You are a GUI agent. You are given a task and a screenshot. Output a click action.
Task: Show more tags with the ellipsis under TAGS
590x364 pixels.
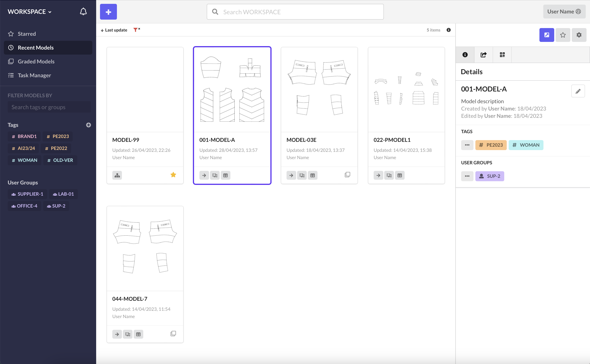point(467,145)
